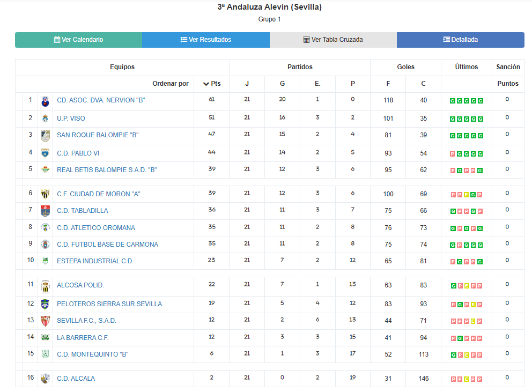Click 118 goals for NERVION "B"

point(388,100)
